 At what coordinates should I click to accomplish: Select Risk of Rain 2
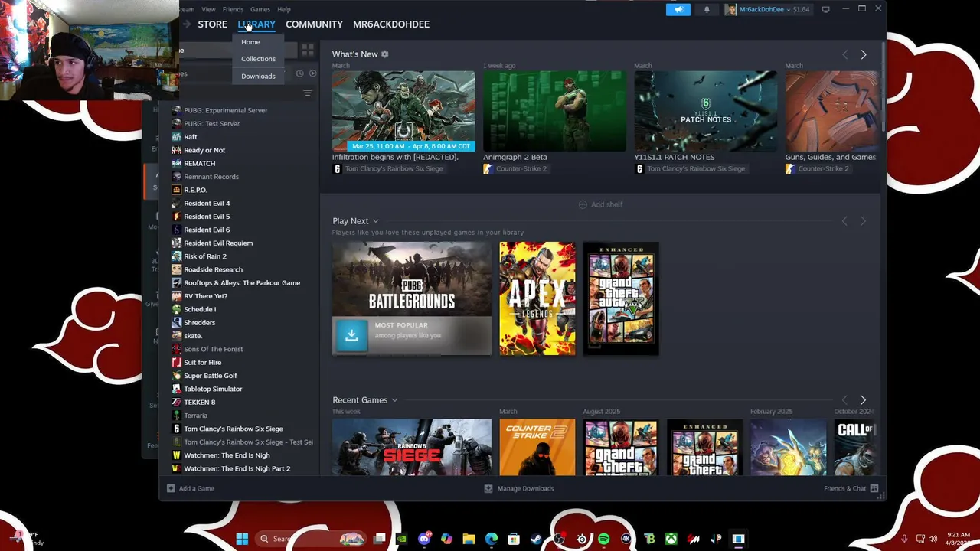pyautogui.click(x=205, y=256)
